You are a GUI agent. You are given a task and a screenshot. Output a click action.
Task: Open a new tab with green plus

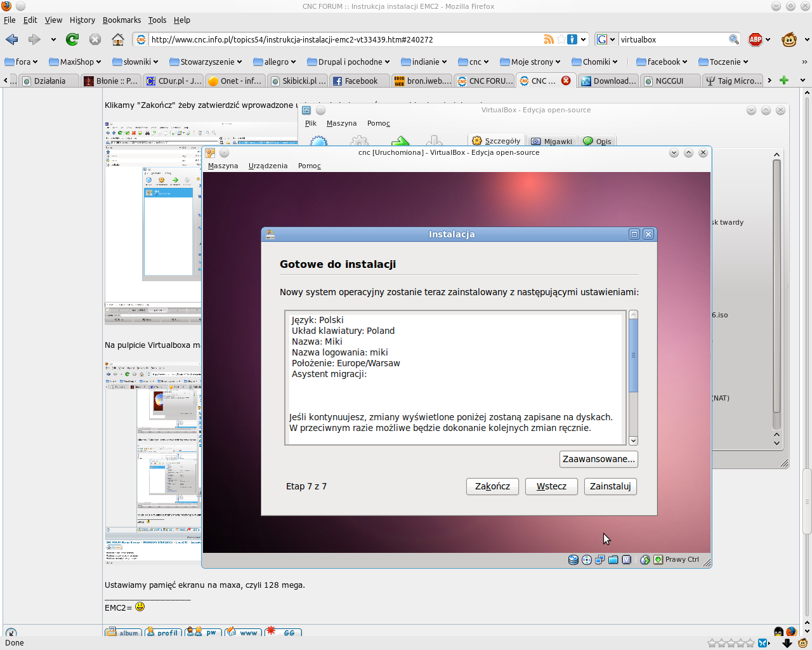click(x=784, y=80)
